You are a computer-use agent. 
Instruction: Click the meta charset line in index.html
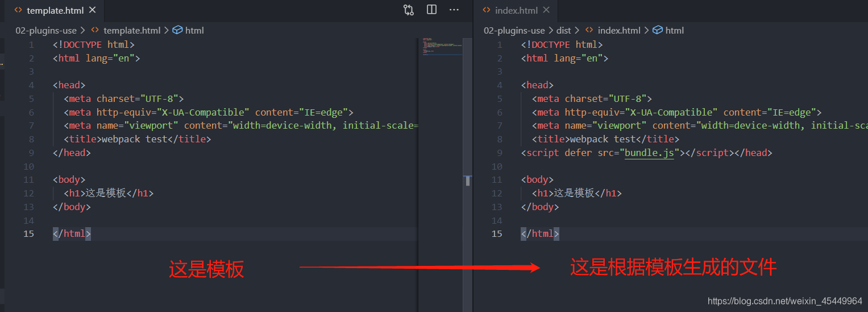(592, 98)
